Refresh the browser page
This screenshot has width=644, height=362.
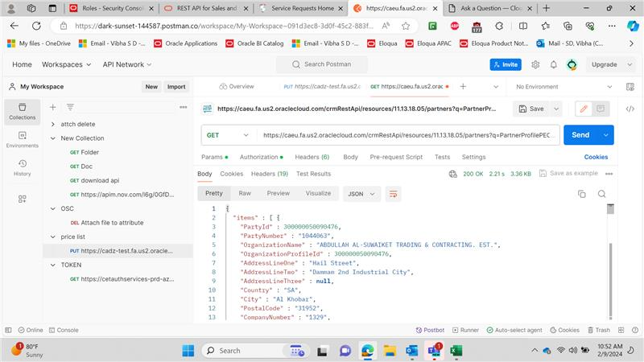[36, 26]
